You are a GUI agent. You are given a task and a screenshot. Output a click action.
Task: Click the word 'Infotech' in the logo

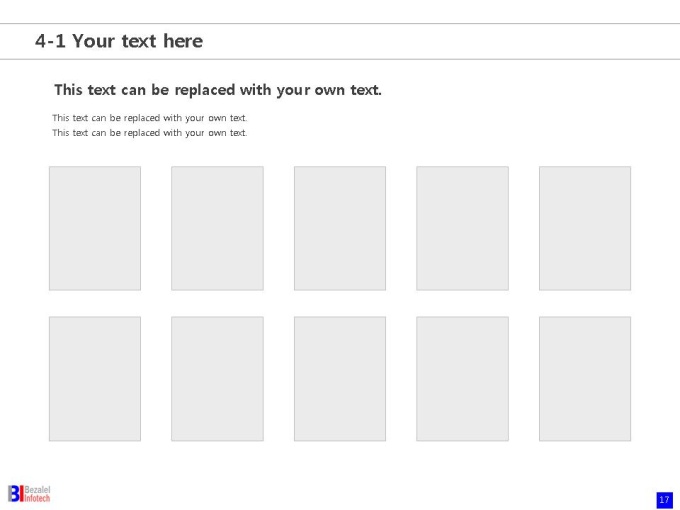click(x=37, y=498)
